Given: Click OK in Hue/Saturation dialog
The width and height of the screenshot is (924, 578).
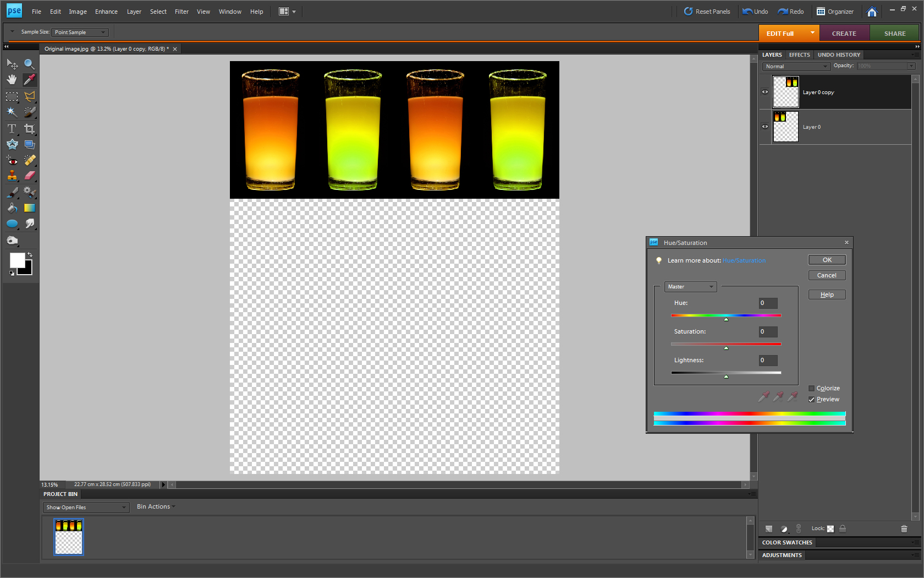Looking at the screenshot, I should [x=827, y=260].
